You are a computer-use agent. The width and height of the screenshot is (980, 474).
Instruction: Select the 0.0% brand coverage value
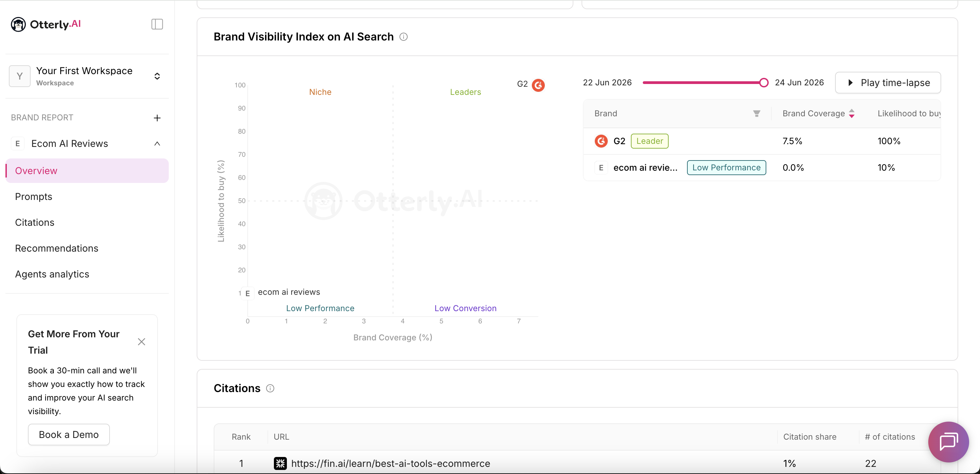793,168
